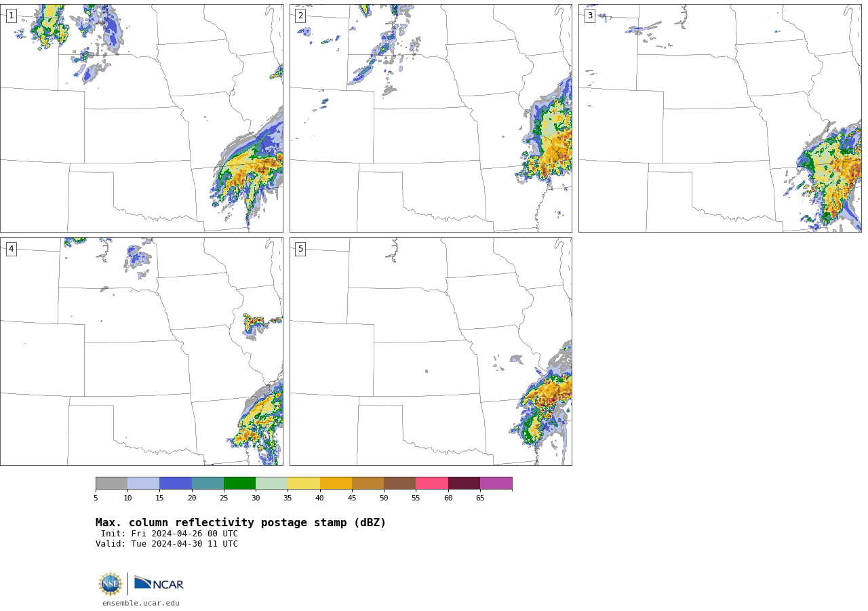Click the colorbar tick label 30

(256, 498)
